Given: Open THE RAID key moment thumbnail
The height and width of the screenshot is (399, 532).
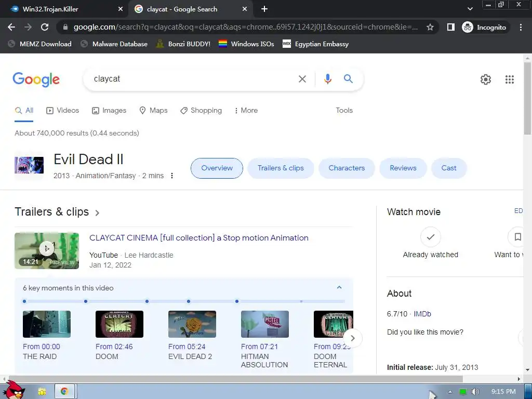Looking at the screenshot, I should coord(47,324).
